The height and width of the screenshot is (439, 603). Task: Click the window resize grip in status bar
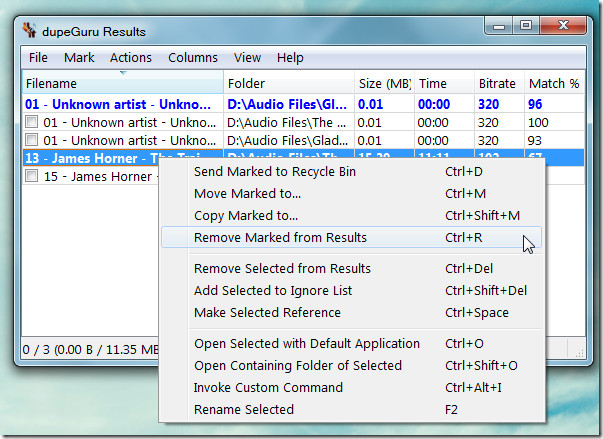579,353
